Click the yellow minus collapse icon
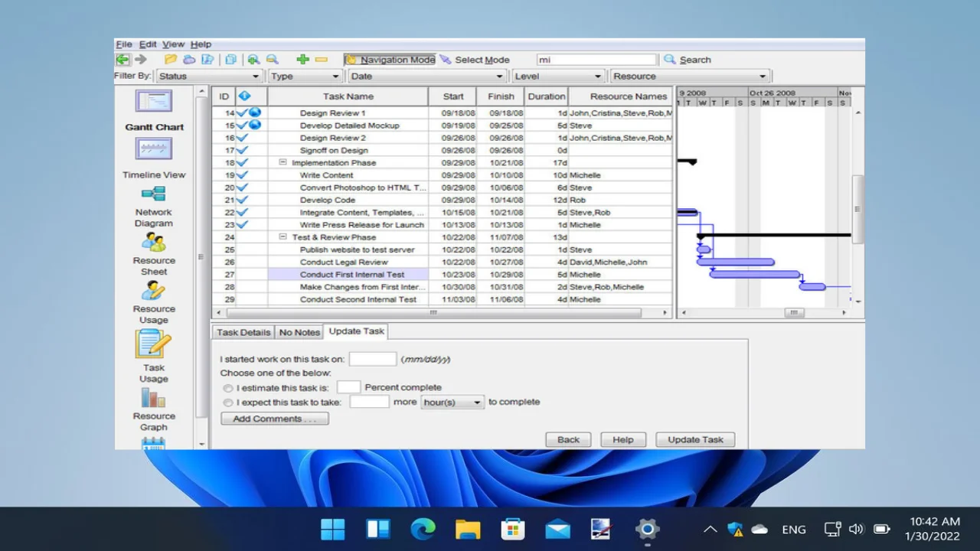The width and height of the screenshot is (980, 551). tap(321, 60)
